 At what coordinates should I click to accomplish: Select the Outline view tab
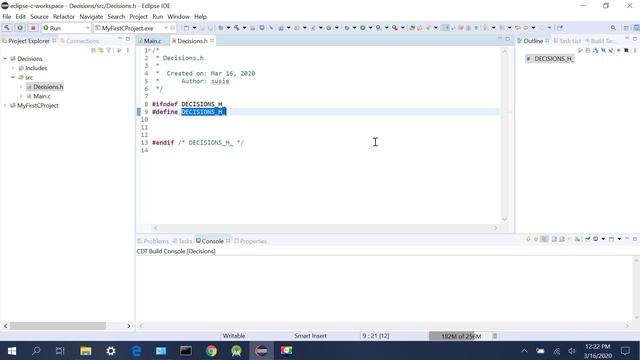[533, 41]
